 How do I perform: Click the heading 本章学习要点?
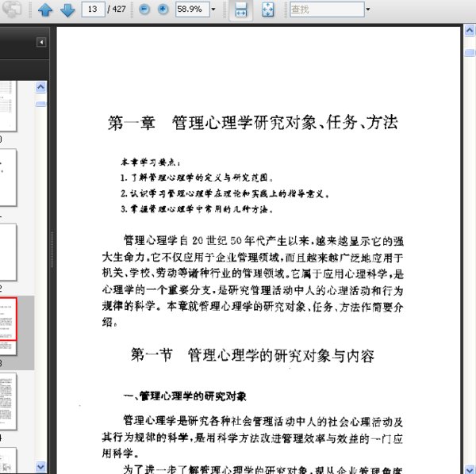pyautogui.click(x=151, y=162)
